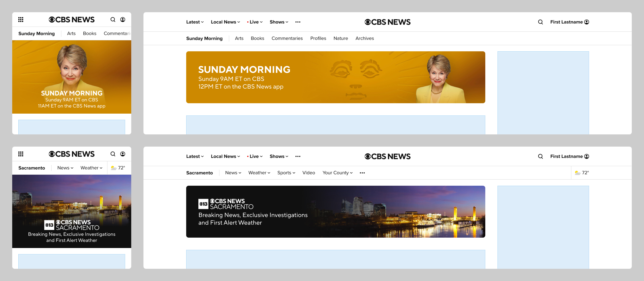Click the search magnifier icon in desktop header
Screen dimensions: 644x281
pyautogui.click(x=540, y=22)
